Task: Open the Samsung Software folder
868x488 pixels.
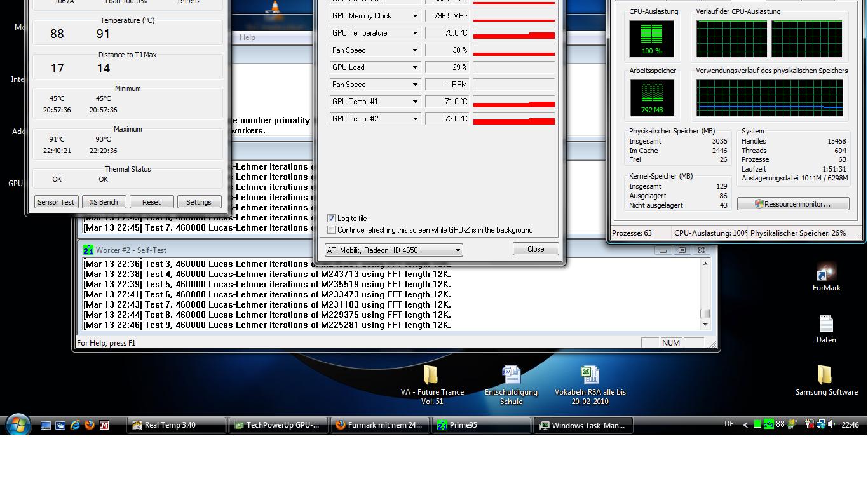Action: pyautogui.click(x=826, y=380)
